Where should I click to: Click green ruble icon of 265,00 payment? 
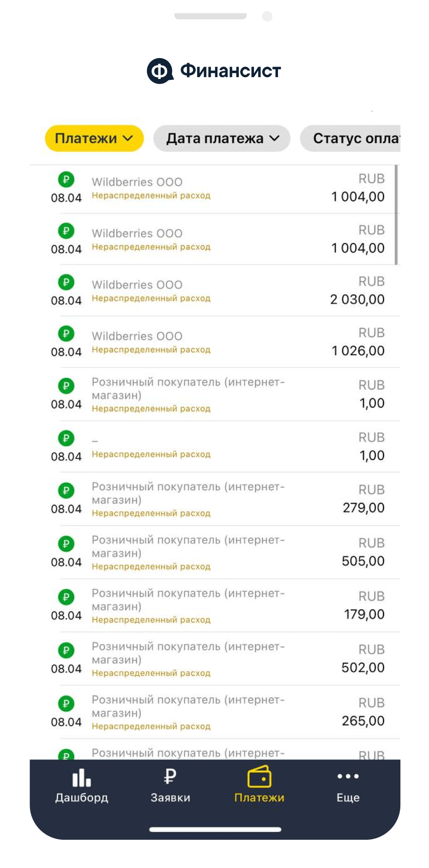point(66,704)
